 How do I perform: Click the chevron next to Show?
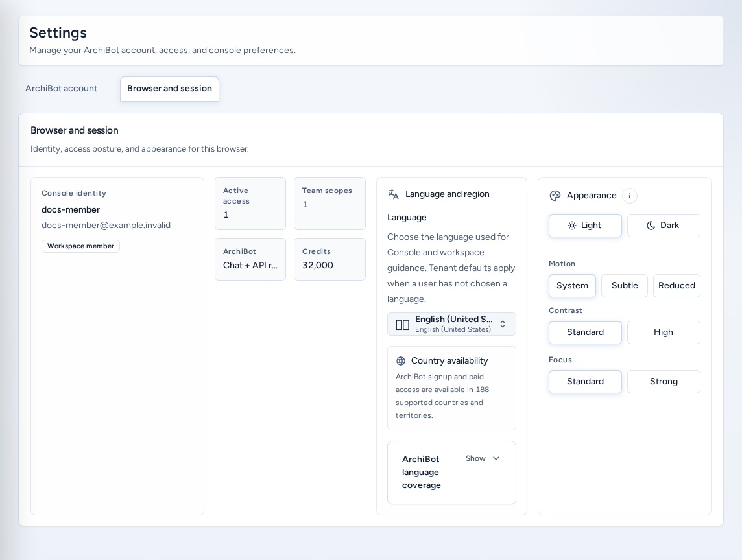coord(496,458)
